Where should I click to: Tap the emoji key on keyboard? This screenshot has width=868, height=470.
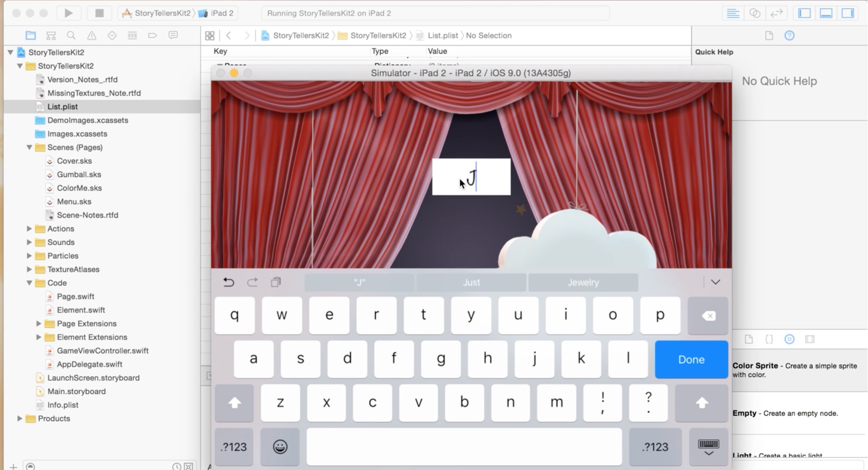pyautogui.click(x=280, y=446)
